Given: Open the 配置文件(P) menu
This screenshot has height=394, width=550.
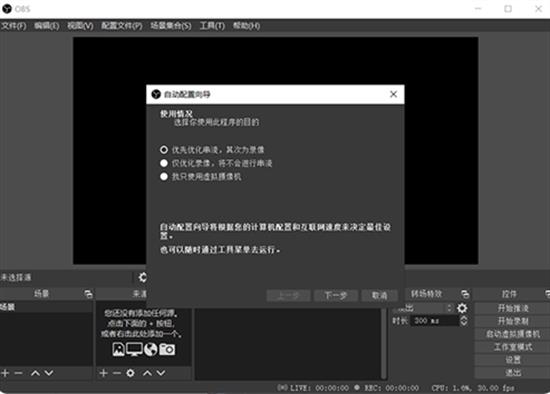Looking at the screenshot, I should coord(122,26).
